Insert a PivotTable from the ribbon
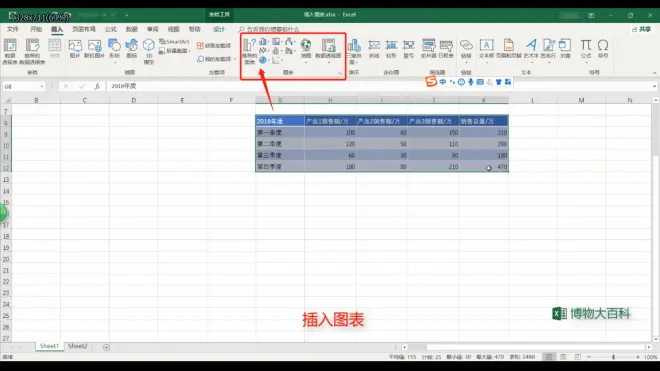The image size is (660, 371). click(x=10, y=51)
